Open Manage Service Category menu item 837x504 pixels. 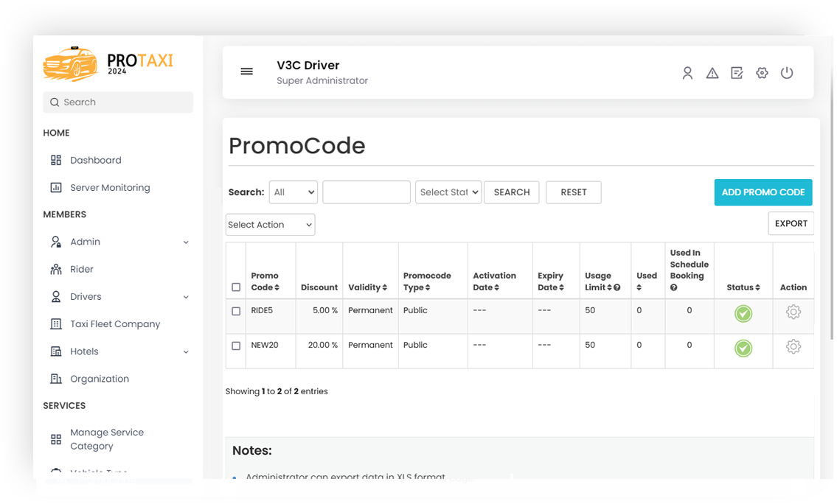click(x=107, y=439)
